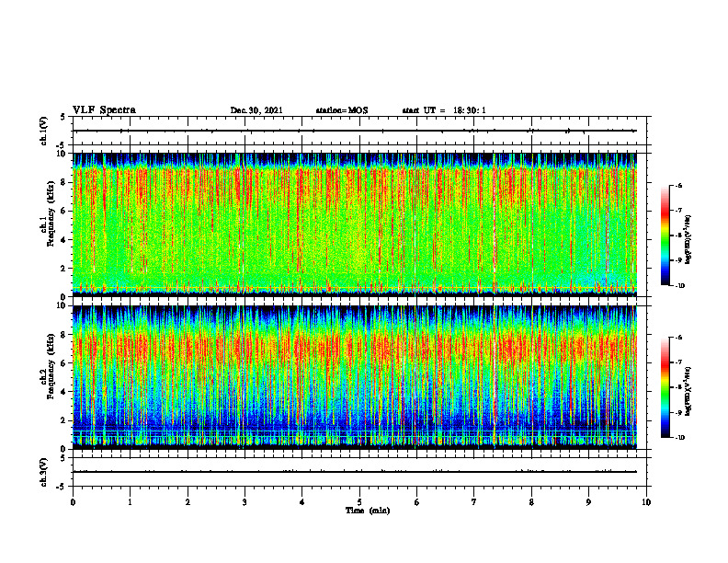Click the "station=MOS" label
The width and height of the screenshot is (728, 563).
click(x=342, y=110)
